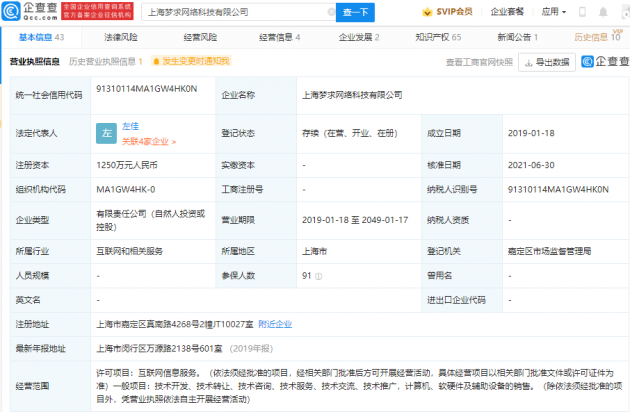The width and height of the screenshot is (630, 412).
Task: Expand the 企业发展 tab dropdown
Action: [x=363, y=37]
